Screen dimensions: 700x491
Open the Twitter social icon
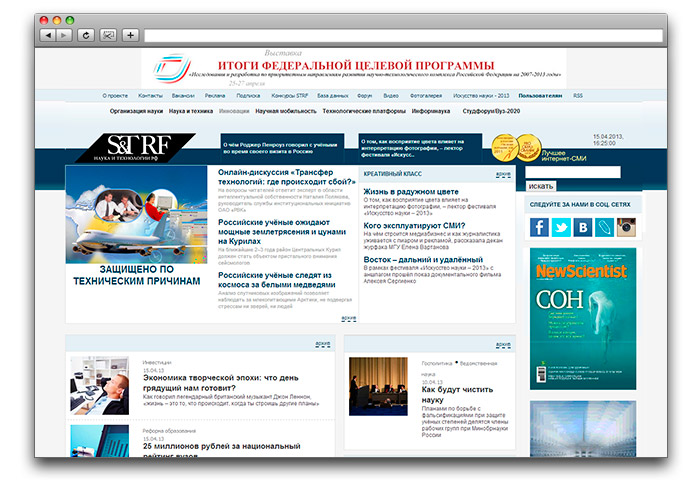tap(561, 227)
